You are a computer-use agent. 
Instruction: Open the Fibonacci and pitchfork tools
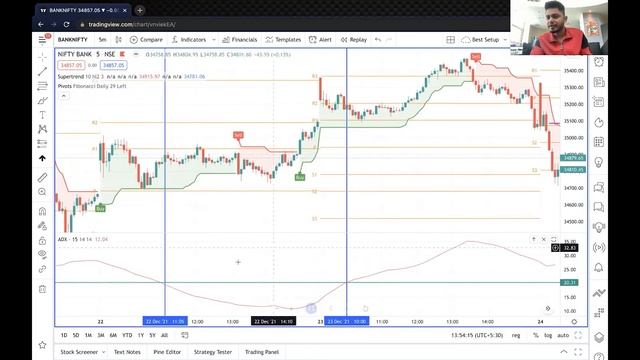point(42,86)
